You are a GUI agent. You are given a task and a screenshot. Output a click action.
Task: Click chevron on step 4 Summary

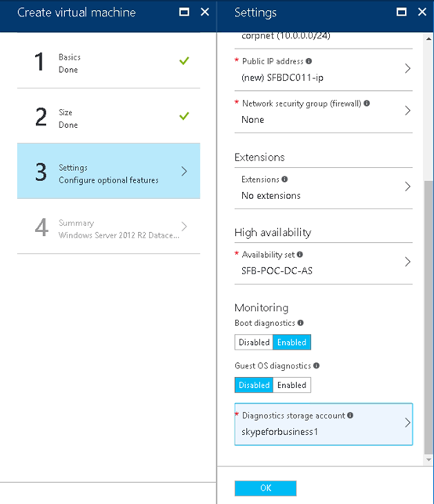pos(184,227)
